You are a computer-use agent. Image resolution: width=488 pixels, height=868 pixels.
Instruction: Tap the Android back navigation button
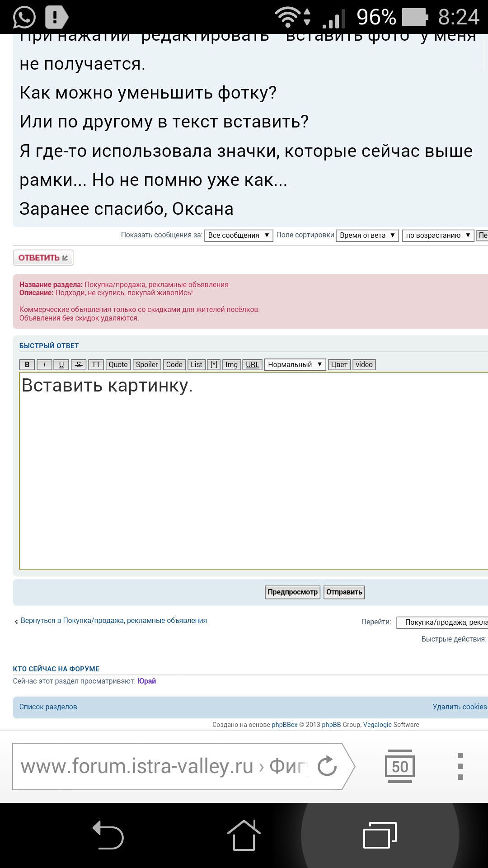click(108, 835)
